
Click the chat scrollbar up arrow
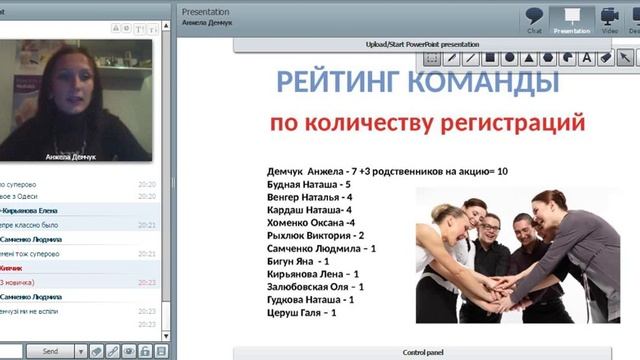click(x=166, y=26)
